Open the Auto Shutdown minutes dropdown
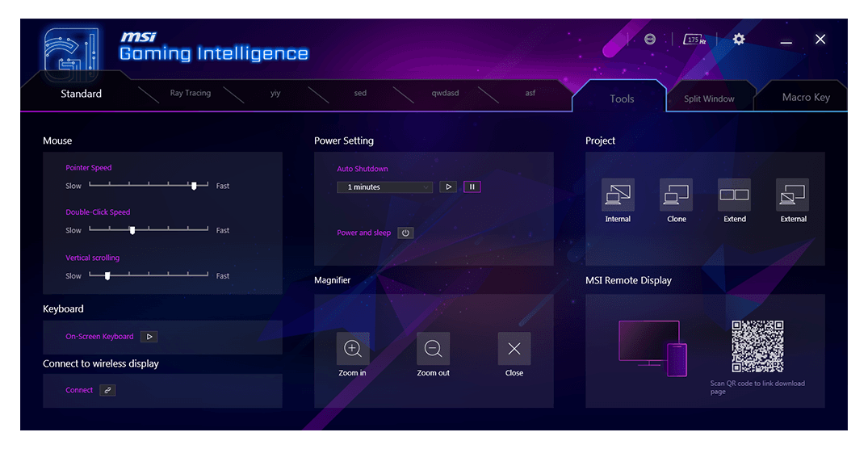 [x=384, y=187]
